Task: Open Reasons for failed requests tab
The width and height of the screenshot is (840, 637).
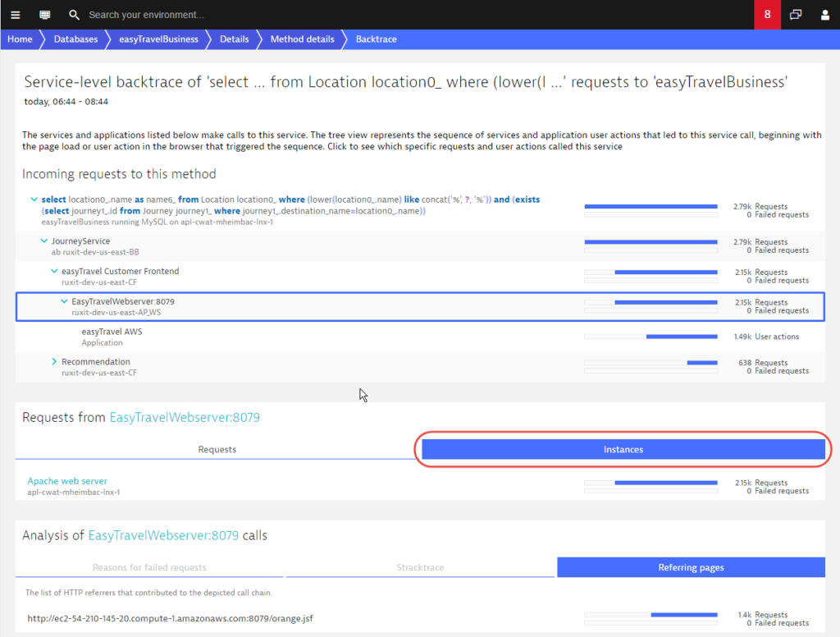Action: [149, 567]
